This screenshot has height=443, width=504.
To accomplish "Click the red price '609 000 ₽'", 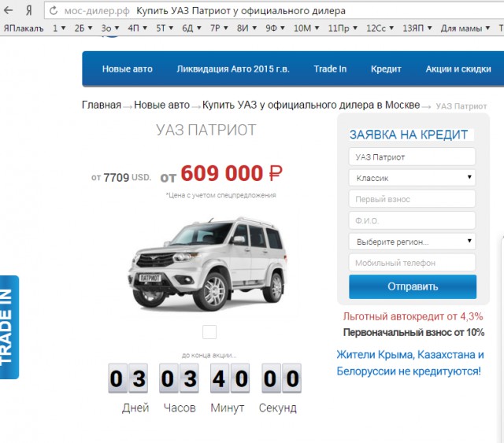I will pyautogui.click(x=232, y=173).
